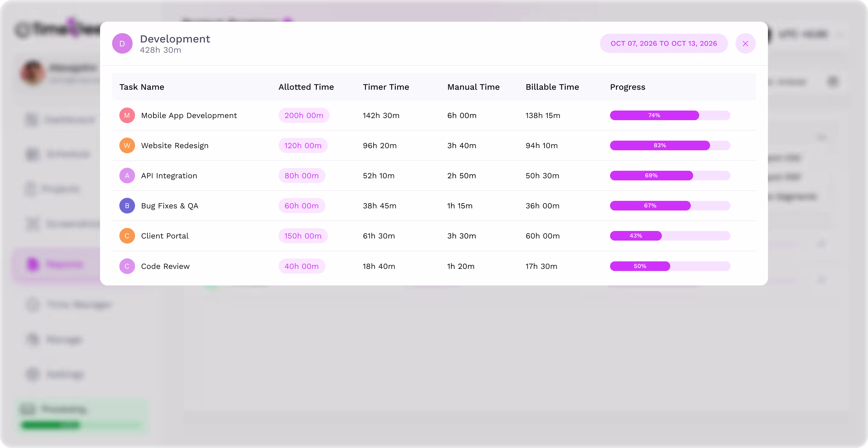Screen dimensions: 868x448
Task: Click Code Review 50% progress bar
Action: (670, 266)
